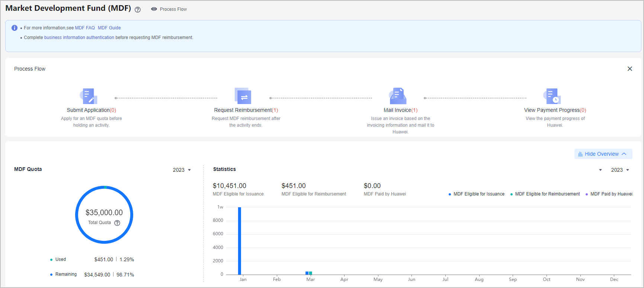Click the tall blue January bar
Viewport: 644px width, 288px height.
[240, 241]
